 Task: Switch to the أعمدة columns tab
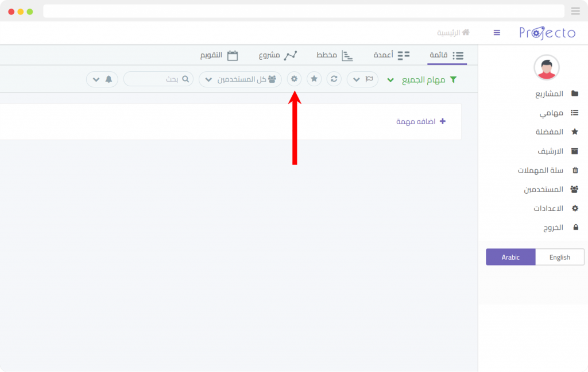point(392,56)
